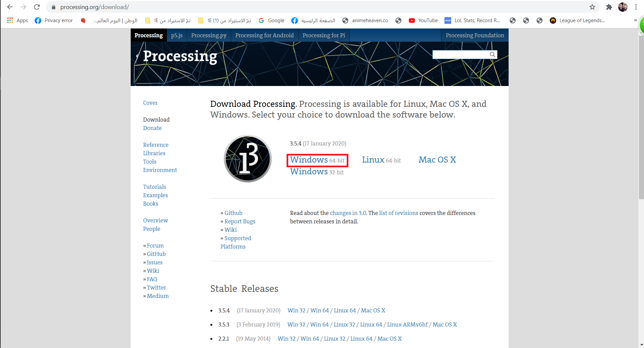Open the Apps grid in the bookmarks bar

click(10, 20)
